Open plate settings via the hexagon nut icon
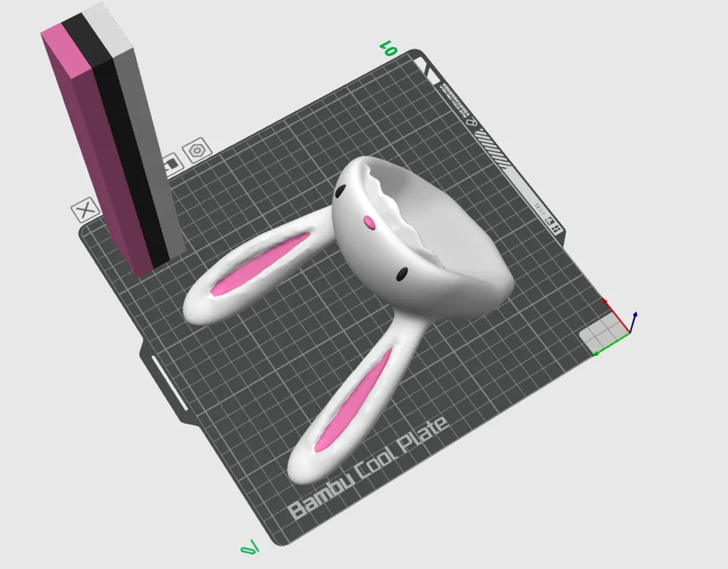This screenshot has height=569, width=728. click(196, 152)
